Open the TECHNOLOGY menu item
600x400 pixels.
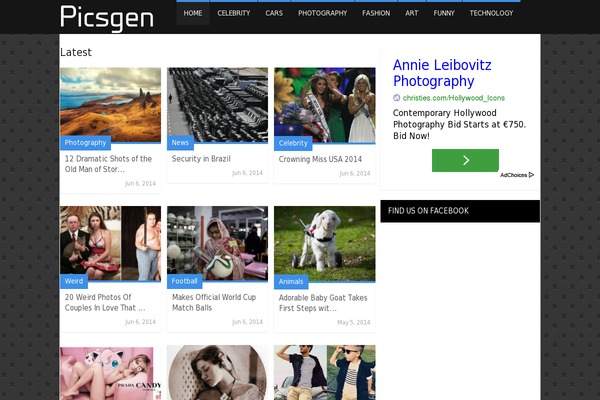[491, 13]
